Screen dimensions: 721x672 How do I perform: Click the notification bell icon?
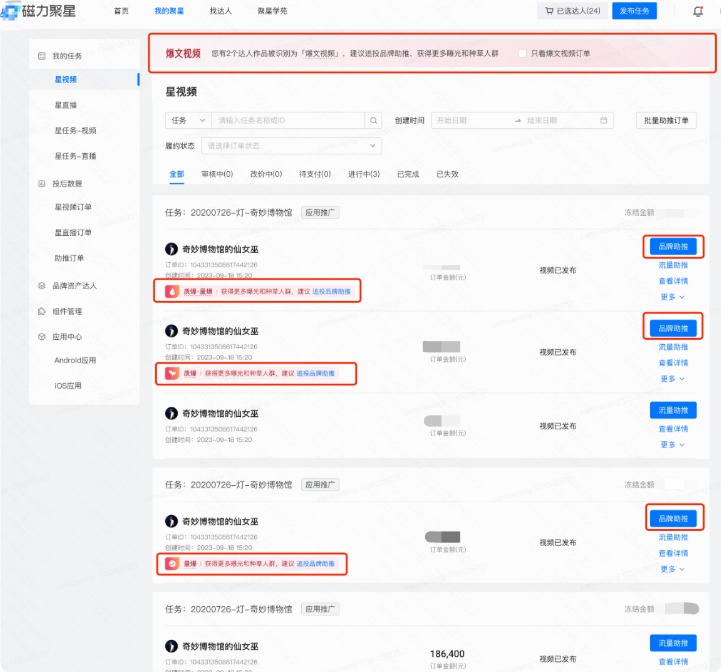pyautogui.click(x=697, y=11)
